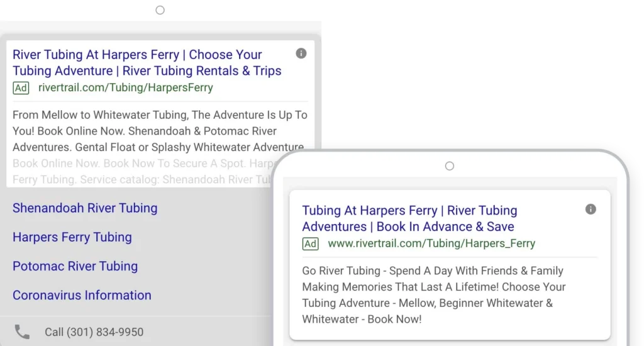Image resolution: width=644 pixels, height=346 pixels.
Task: Open the Shenandoah River Tubing sitelink
Action: (x=85, y=208)
